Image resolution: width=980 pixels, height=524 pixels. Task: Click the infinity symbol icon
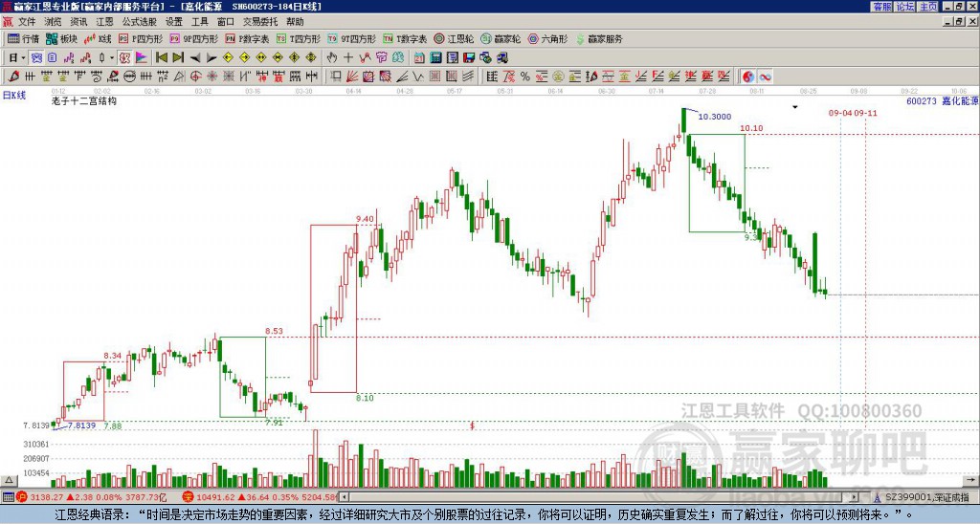pyautogui.click(x=765, y=76)
